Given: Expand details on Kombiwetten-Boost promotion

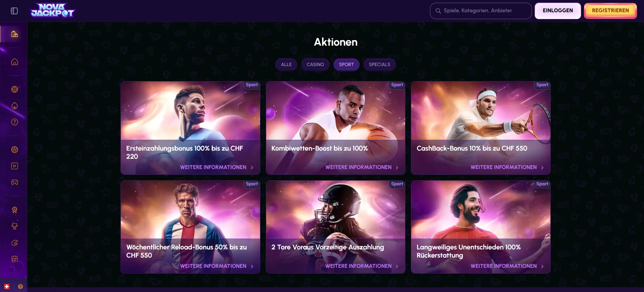Looking at the screenshot, I should [x=397, y=167].
